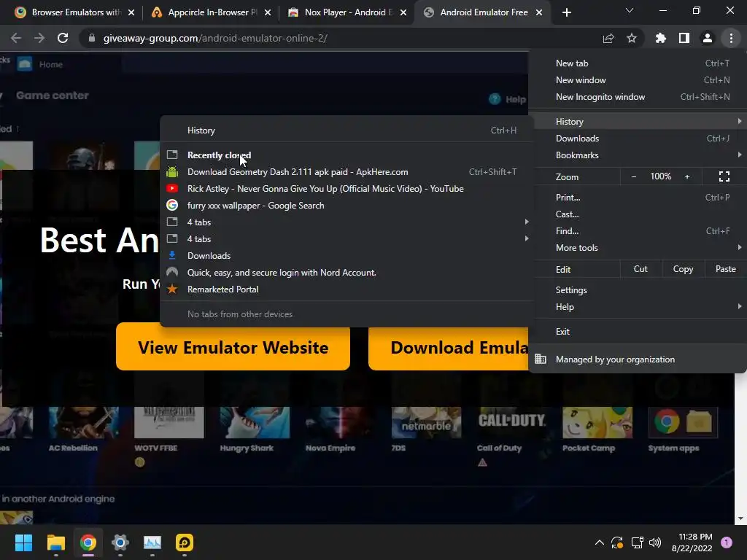Toggle the side panel icon
This screenshot has height=560, width=747.
684,38
